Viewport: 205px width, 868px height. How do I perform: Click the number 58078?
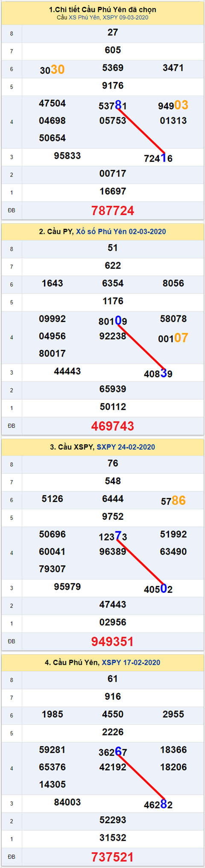point(173,319)
